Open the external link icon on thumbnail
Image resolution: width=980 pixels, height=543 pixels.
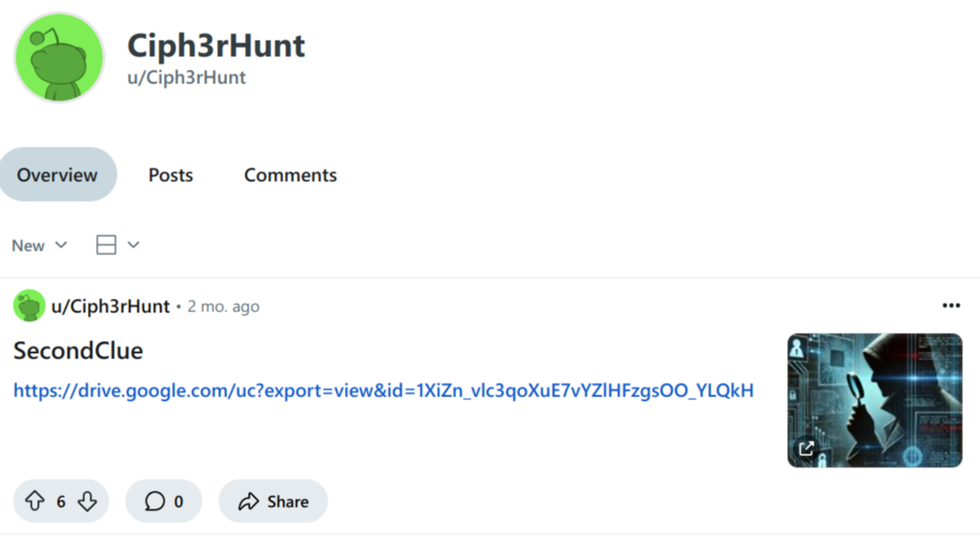806,448
